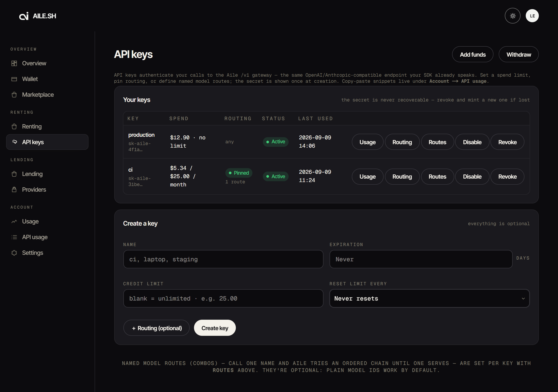Image resolution: width=558 pixels, height=392 pixels.
Task: Click the "1 route" text under Pinned
Action: pyautogui.click(x=235, y=182)
